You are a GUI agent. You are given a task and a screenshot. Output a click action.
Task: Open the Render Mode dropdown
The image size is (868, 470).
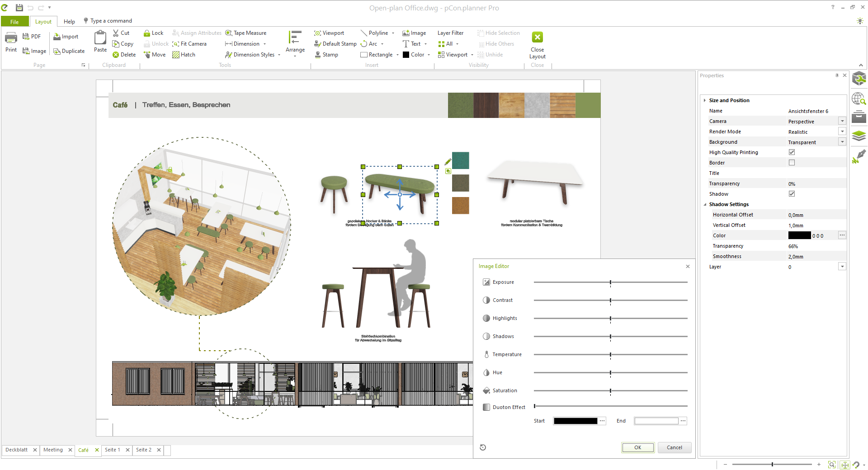[842, 132]
